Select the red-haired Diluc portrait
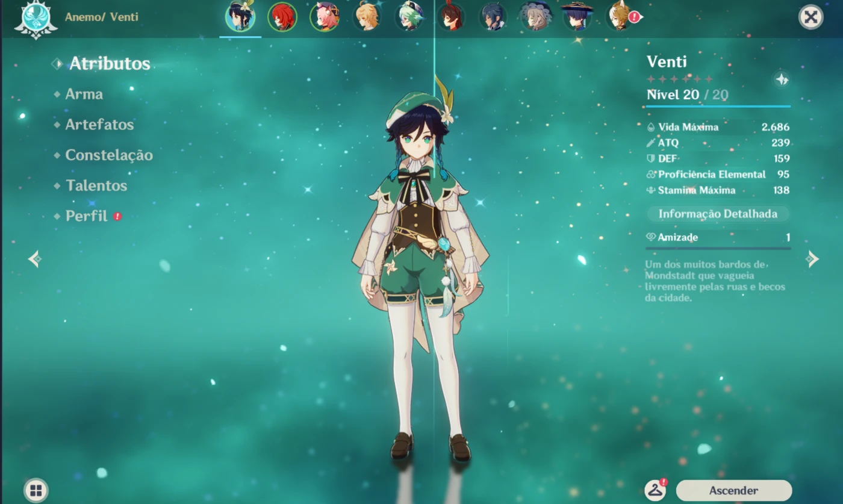The image size is (843, 504). point(282,17)
